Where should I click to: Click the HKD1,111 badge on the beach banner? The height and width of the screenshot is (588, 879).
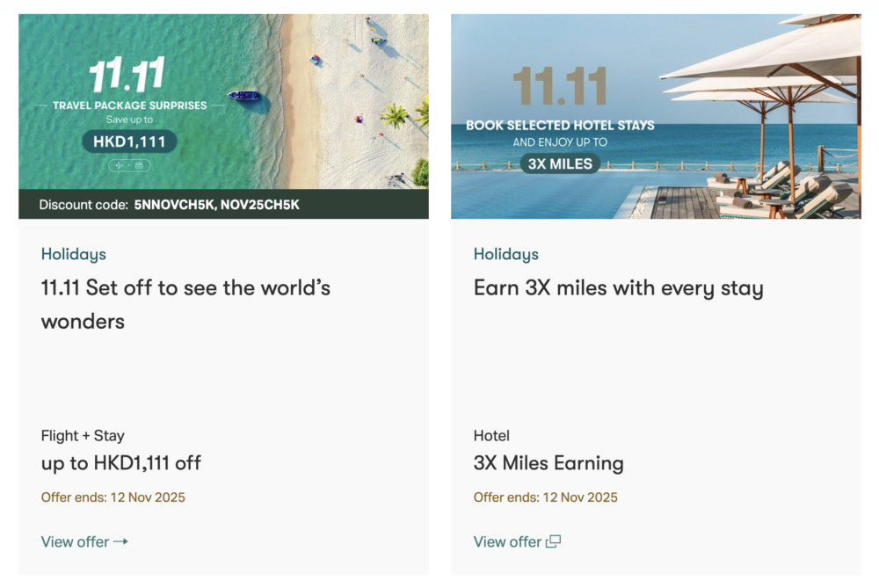click(129, 142)
